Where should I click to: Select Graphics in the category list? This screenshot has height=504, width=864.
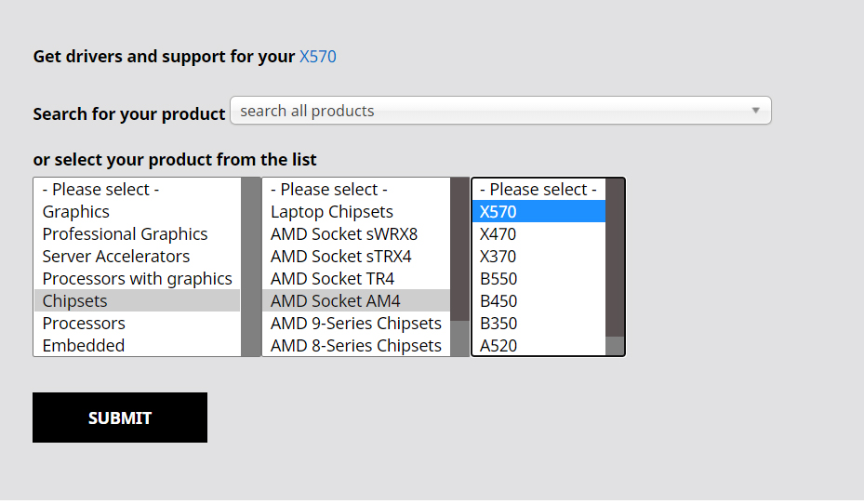pyautogui.click(x=76, y=212)
